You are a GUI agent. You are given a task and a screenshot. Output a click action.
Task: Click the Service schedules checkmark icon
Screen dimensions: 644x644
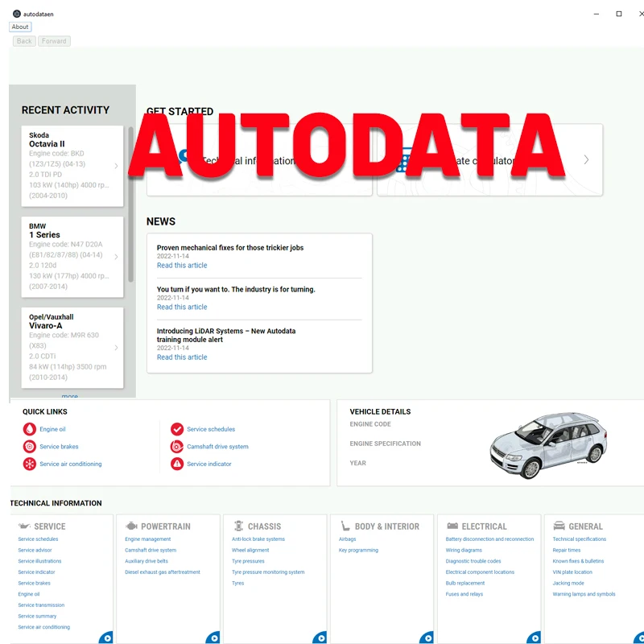[x=177, y=429]
